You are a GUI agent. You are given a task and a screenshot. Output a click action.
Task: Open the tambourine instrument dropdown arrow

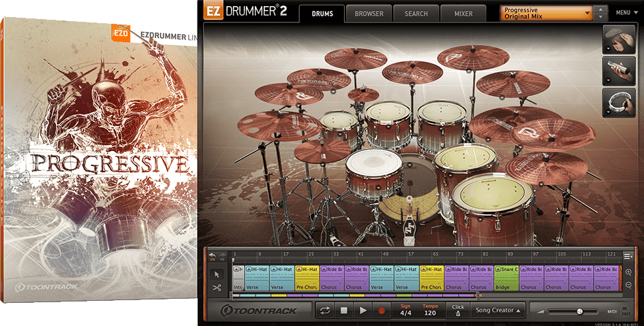(607, 112)
